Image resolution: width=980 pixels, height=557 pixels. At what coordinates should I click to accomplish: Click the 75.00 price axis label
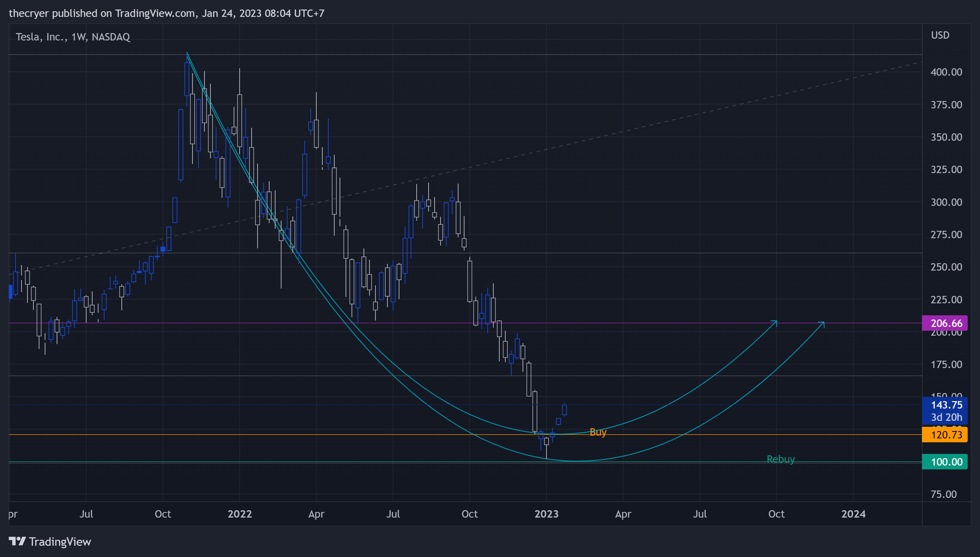[x=944, y=494]
